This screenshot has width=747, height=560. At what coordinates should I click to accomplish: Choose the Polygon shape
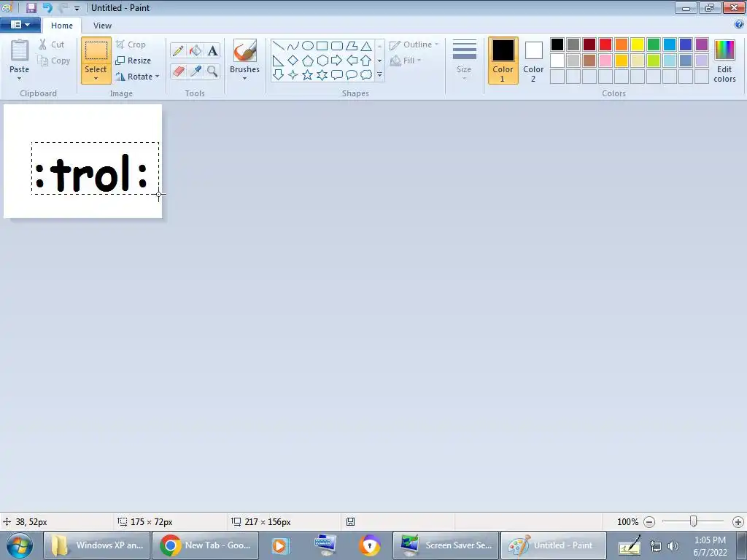[x=352, y=46]
